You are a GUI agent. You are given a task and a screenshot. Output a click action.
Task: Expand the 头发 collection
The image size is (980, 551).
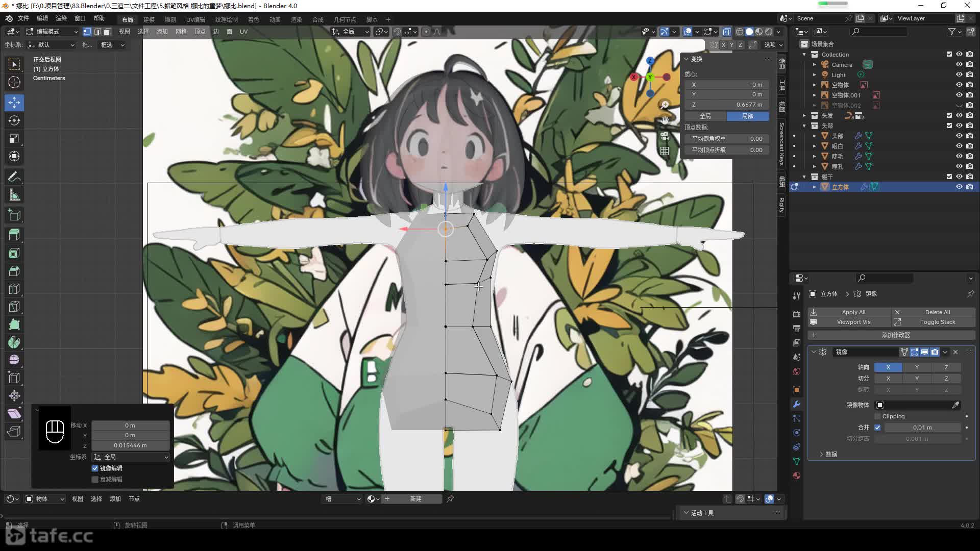point(804,116)
